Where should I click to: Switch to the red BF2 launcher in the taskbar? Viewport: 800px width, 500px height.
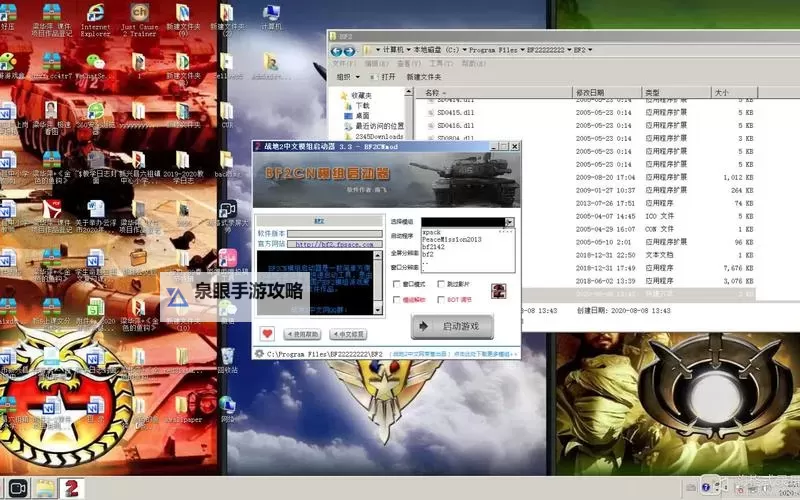71,488
